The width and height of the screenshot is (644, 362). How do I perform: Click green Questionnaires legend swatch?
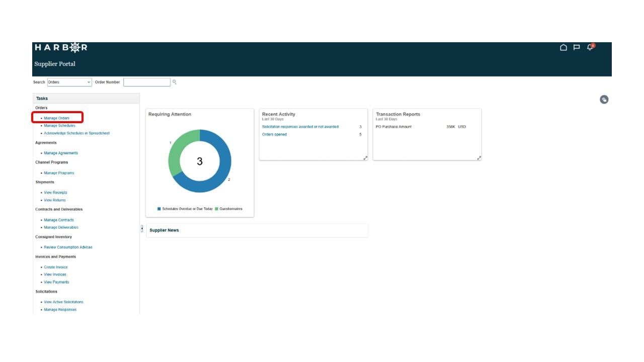[x=216, y=209]
